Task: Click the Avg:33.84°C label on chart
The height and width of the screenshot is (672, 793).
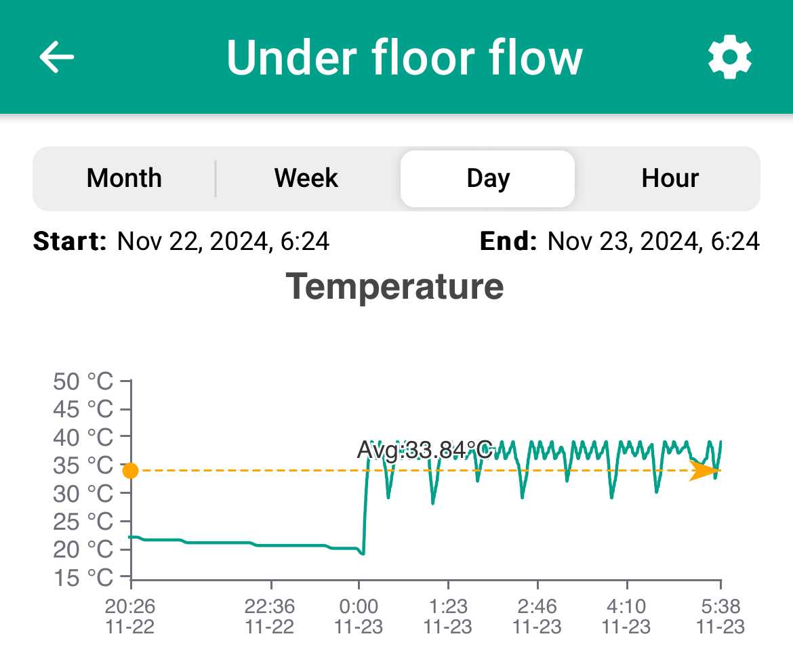Action: point(425,450)
